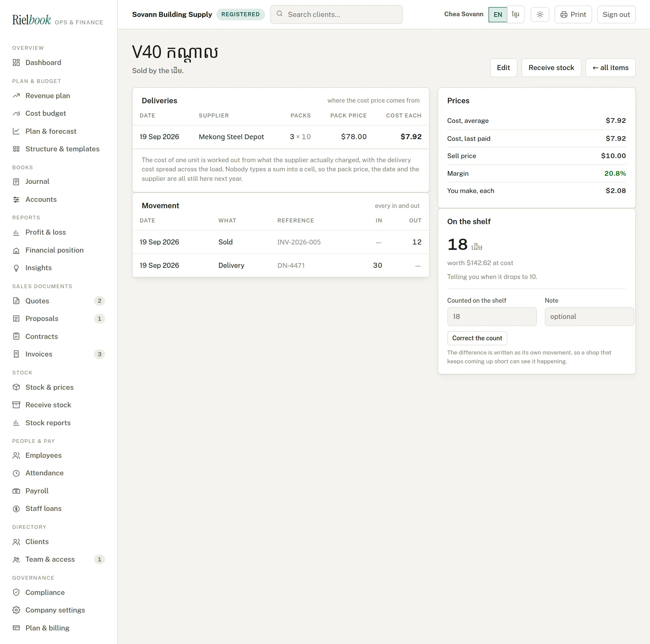Click the Payroll cash icon
The image size is (650, 644).
click(x=16, y=491)
